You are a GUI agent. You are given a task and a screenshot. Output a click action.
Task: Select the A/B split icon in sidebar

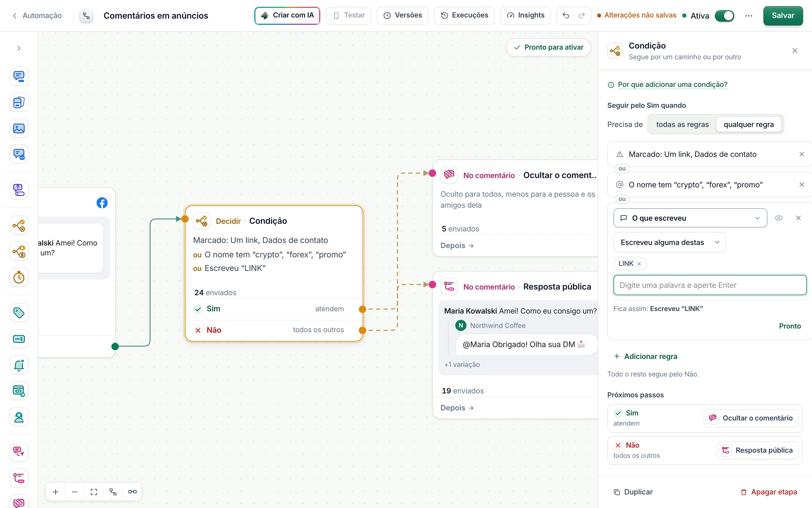19,251
